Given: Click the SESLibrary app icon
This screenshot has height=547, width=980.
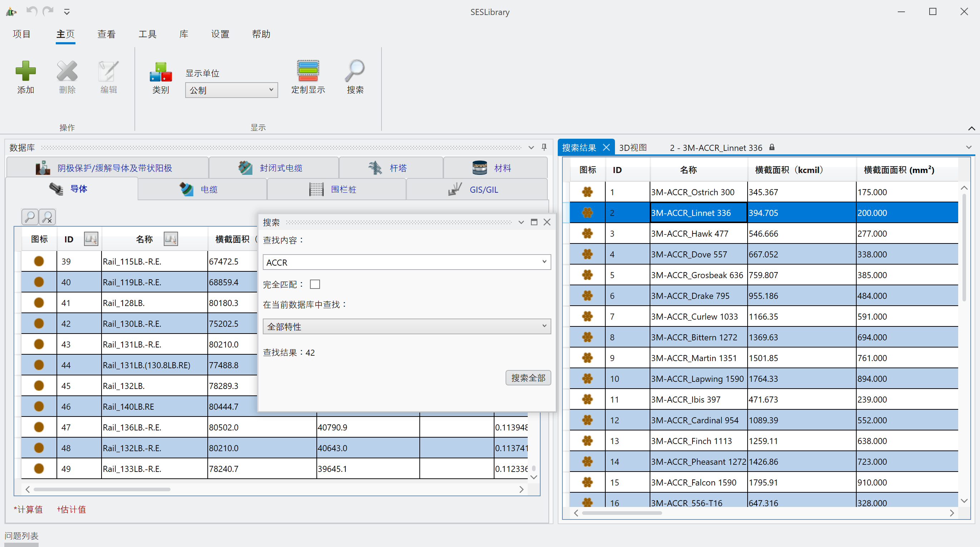Looking at the screenshot, I should pos(11,12).
